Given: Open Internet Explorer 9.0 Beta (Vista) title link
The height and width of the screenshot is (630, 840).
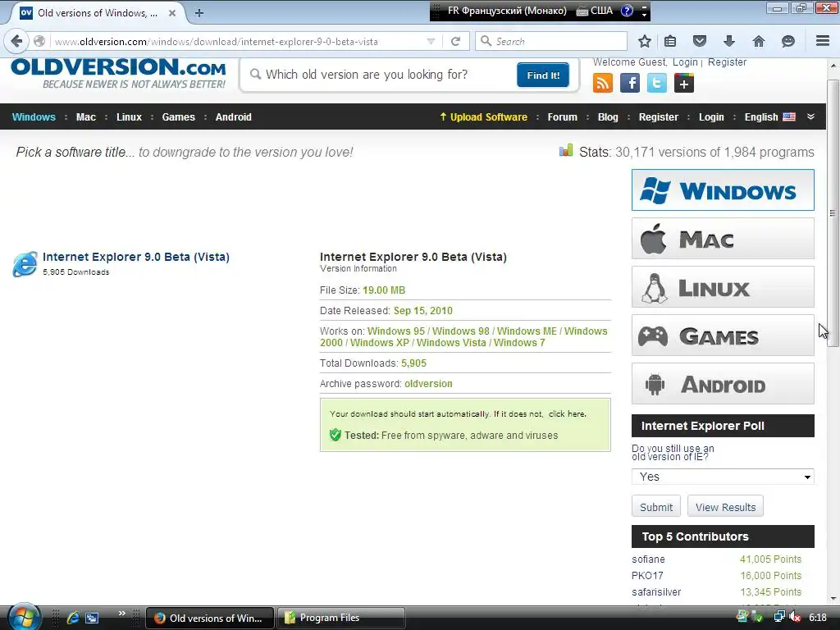Looking at the screenshot, I should tap(136, 257).
